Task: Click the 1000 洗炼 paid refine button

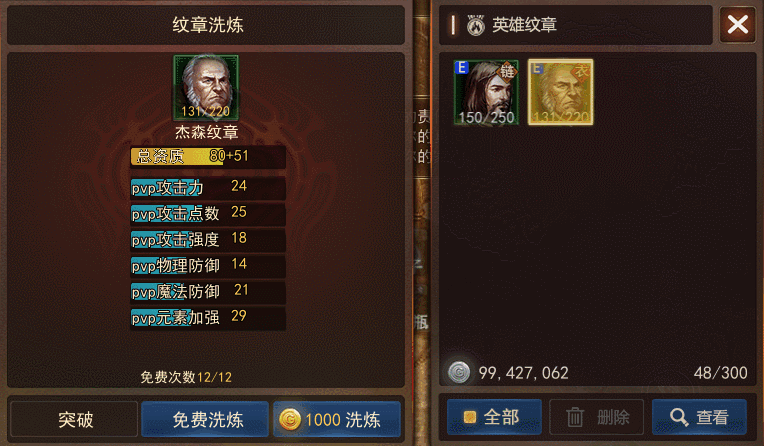Action: [x=337, y=419]
